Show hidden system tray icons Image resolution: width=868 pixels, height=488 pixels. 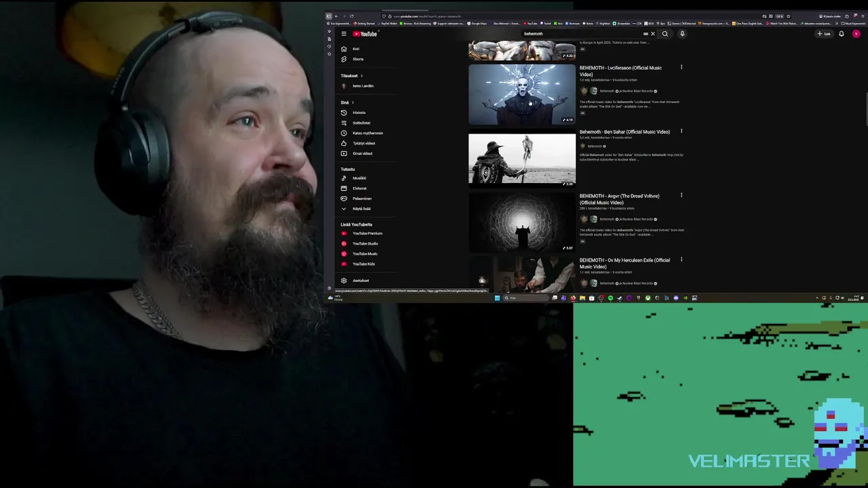click(x=816, y=298)
